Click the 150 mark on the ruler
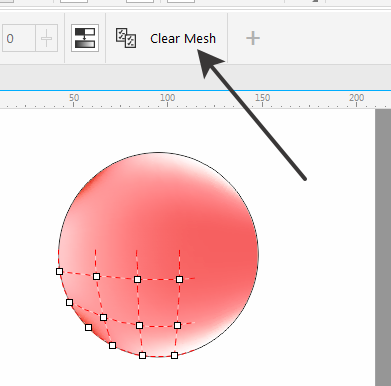The image size is (391, 386). coord(263,98)
